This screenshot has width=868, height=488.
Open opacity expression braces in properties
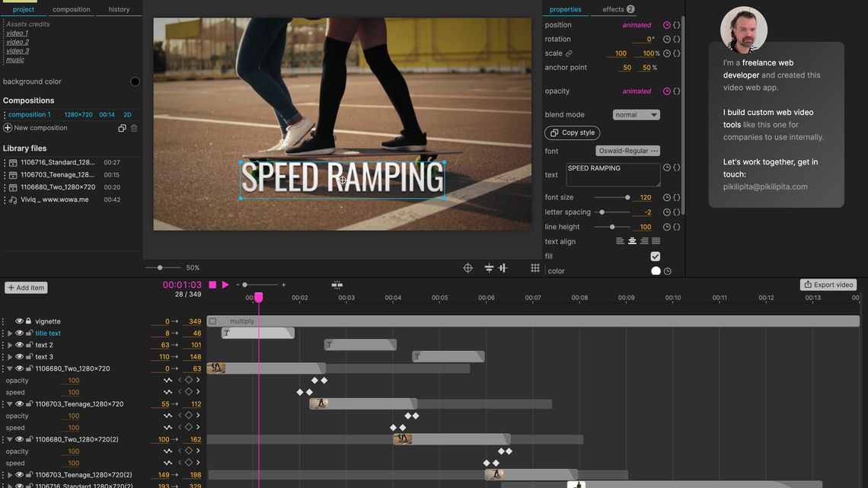click(676, 91)
